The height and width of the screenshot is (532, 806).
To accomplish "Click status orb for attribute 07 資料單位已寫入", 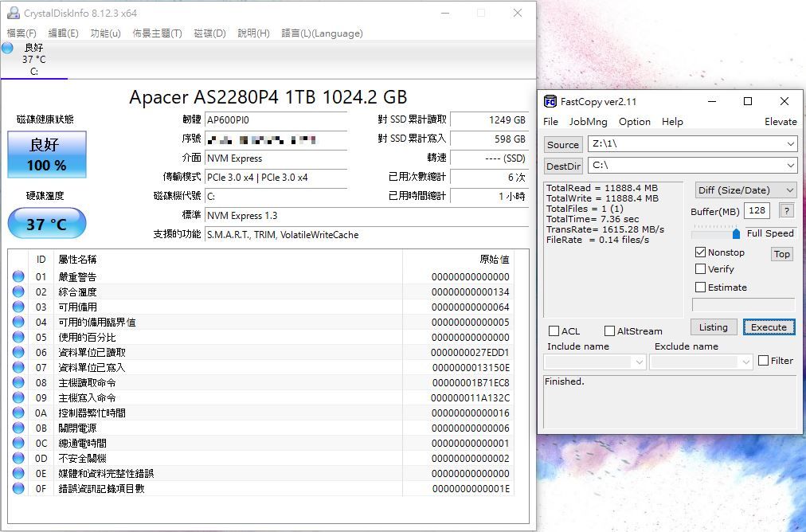I will click(x=18, y=367).
